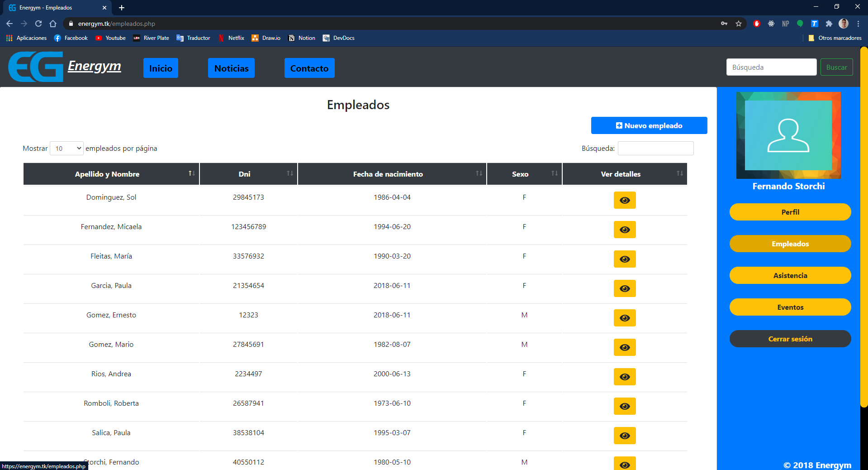
Task: Select the name Dominguez, Sol
Action: coord(111,197)
